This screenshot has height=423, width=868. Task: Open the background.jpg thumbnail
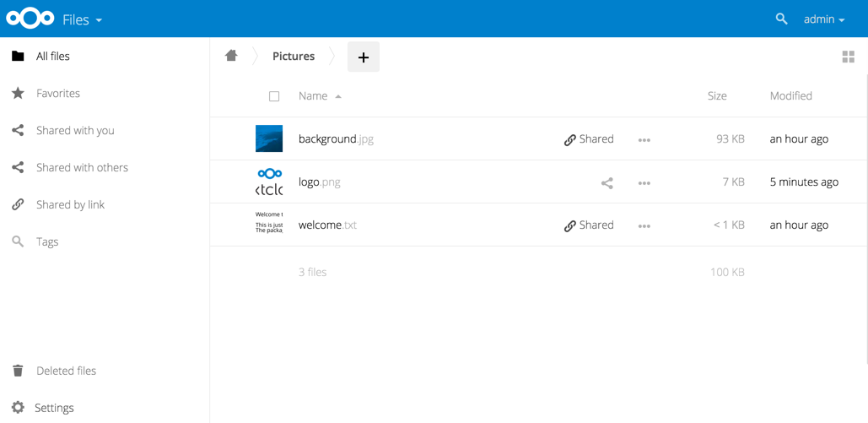point(269,138)
